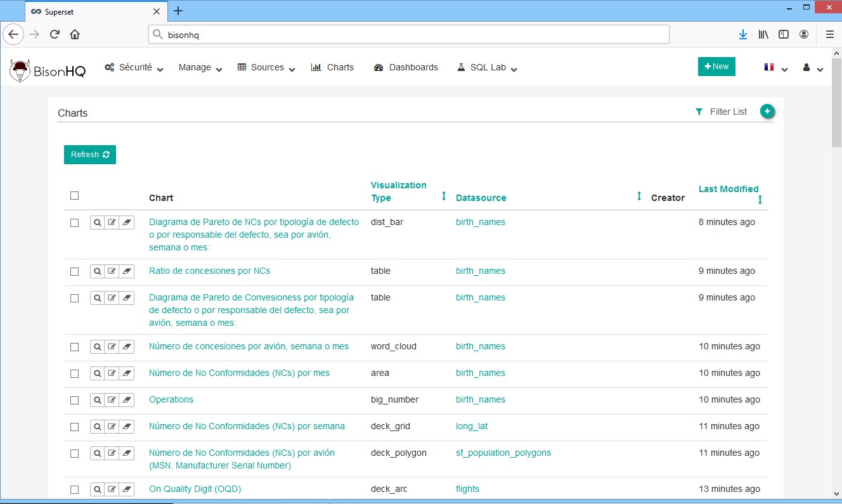This screenshot has height=504, width=842.
Task: Open the Charts navigation item
Action: [x=333, y=68]
